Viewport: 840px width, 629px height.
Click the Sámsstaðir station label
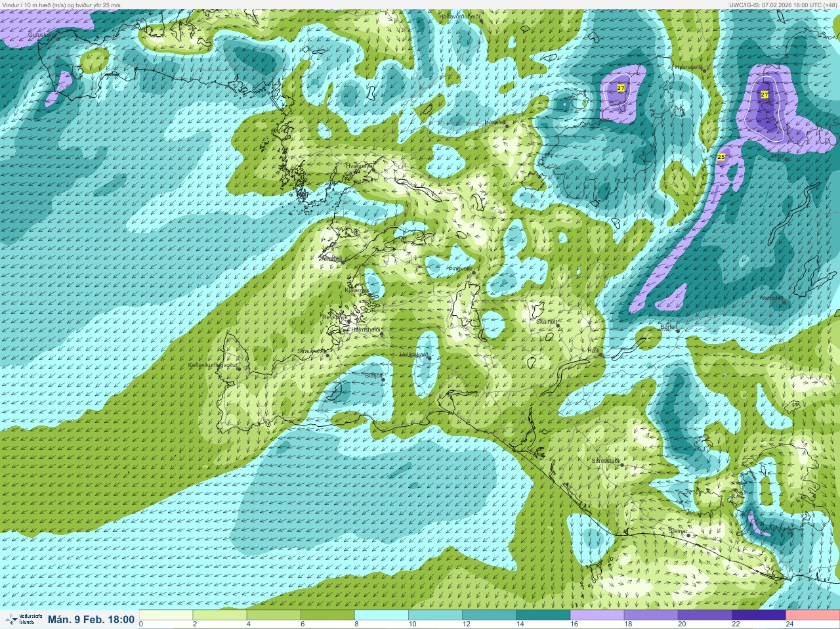606,461
